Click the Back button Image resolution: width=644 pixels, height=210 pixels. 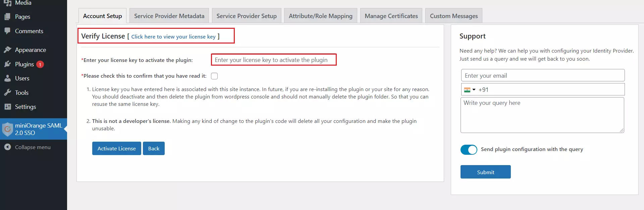(154, 148)
